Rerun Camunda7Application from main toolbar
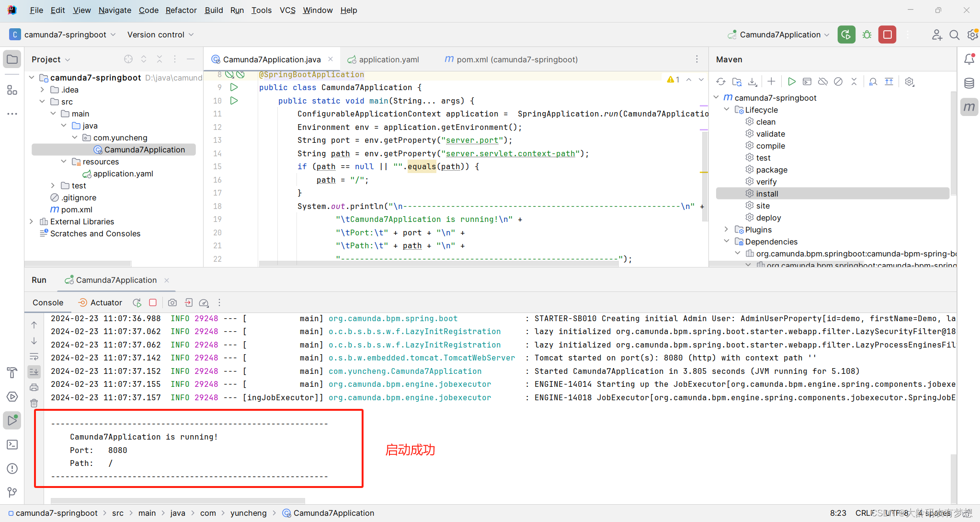The height and width of the screenshot is (522, 980). coord(846,35)
